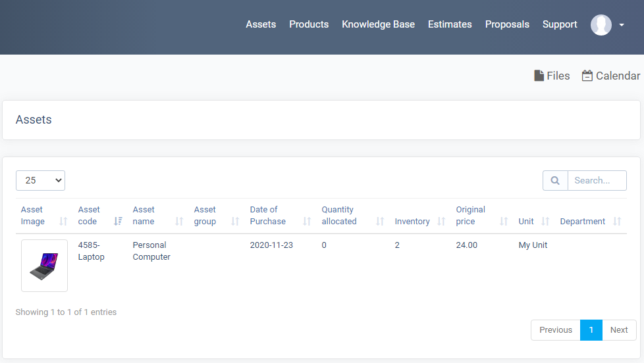Click the Files document icon
Image resolution: width=644 pixels, height=363 pixels.
coord(539,76)
